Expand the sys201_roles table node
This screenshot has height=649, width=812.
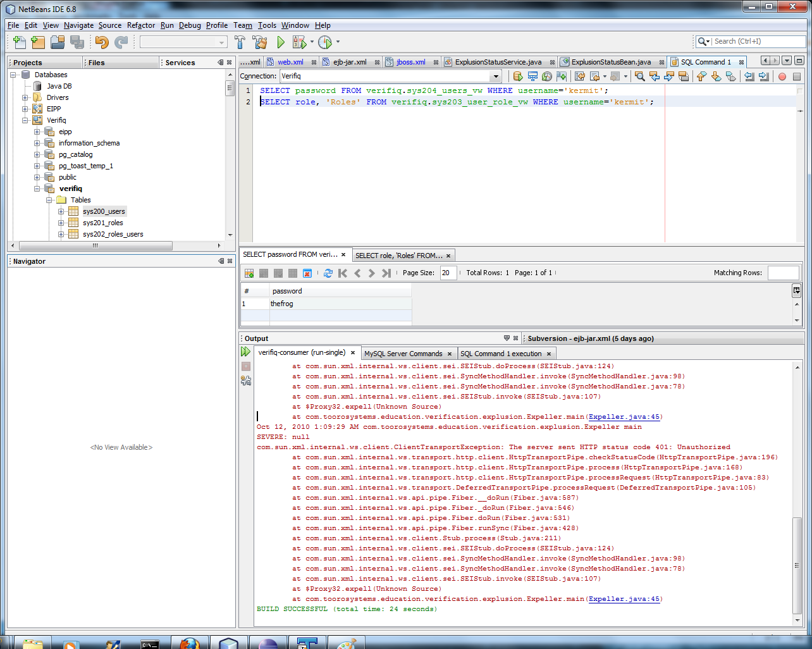click(x=61, y=223)
